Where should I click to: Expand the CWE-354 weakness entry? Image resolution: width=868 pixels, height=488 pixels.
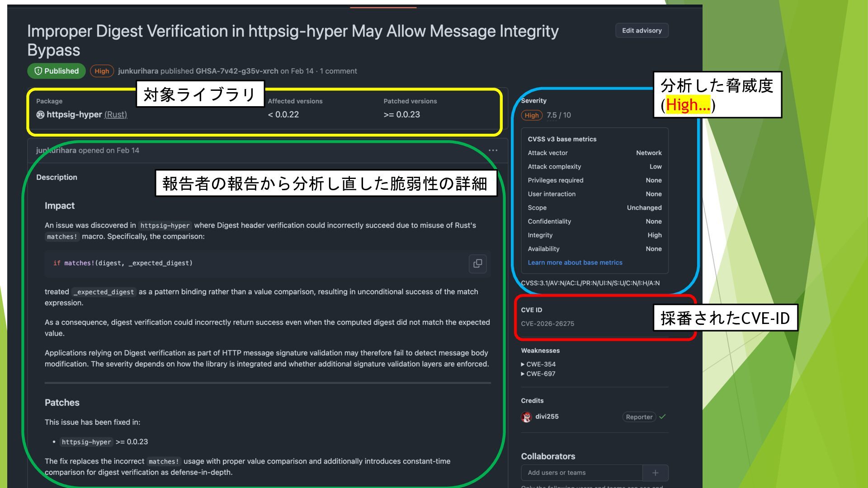pyautogui.click(x=538, y=364)
